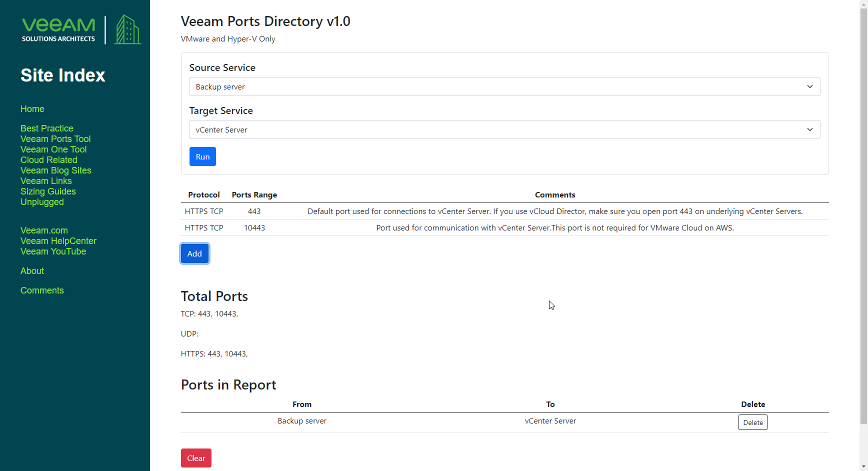Select the 10443 port cell

pyautogui.click(x=254, y=228)
